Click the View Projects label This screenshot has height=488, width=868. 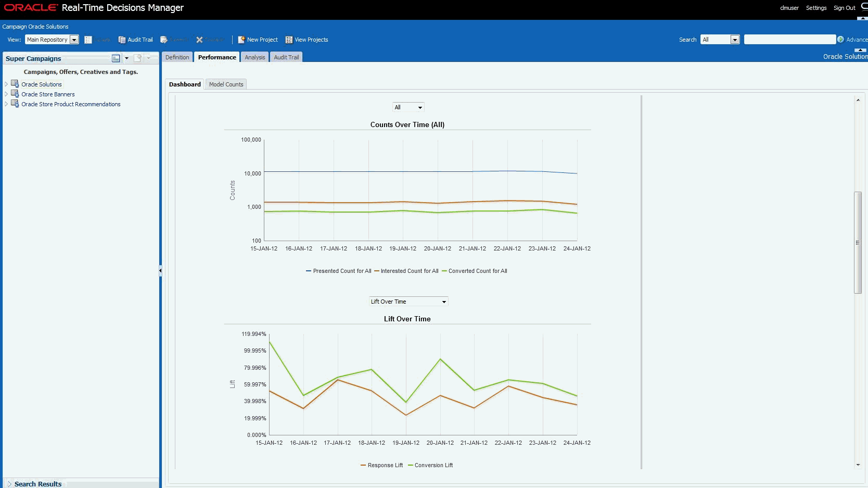pos(311,40)
